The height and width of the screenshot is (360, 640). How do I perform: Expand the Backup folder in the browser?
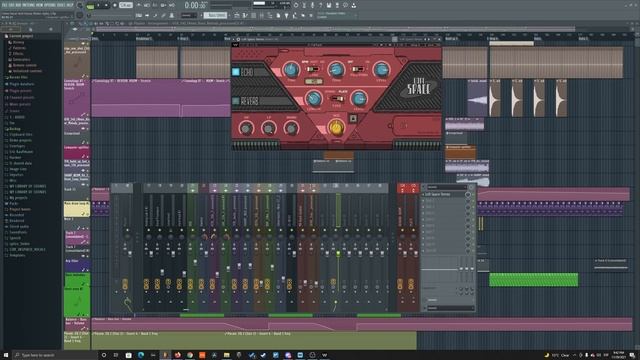tap(15, 129)
